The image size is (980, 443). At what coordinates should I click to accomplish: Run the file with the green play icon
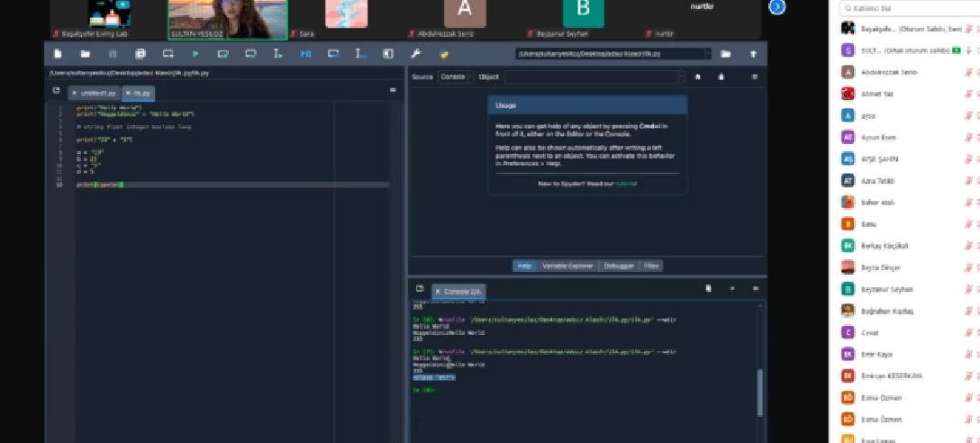pos(195,54)
